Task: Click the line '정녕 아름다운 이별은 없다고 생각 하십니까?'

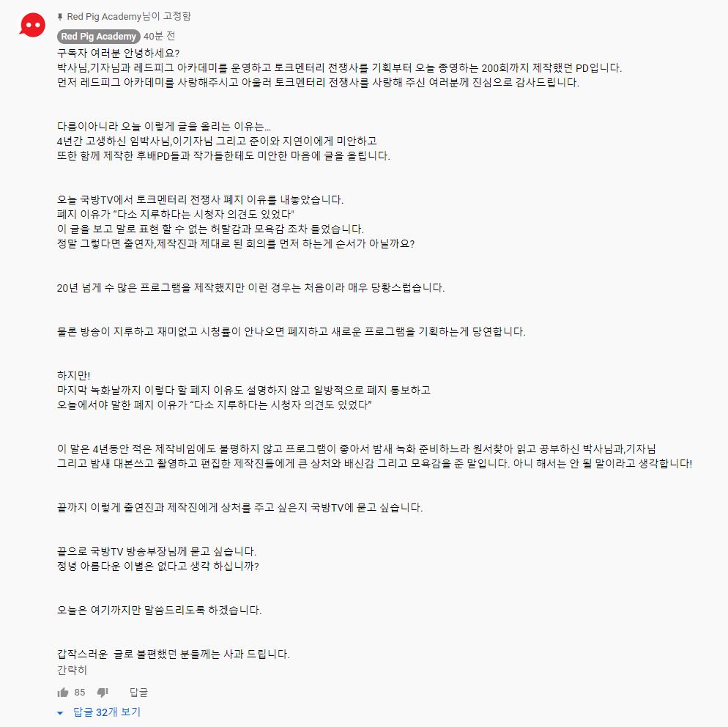Action: (x=158, y=567)
